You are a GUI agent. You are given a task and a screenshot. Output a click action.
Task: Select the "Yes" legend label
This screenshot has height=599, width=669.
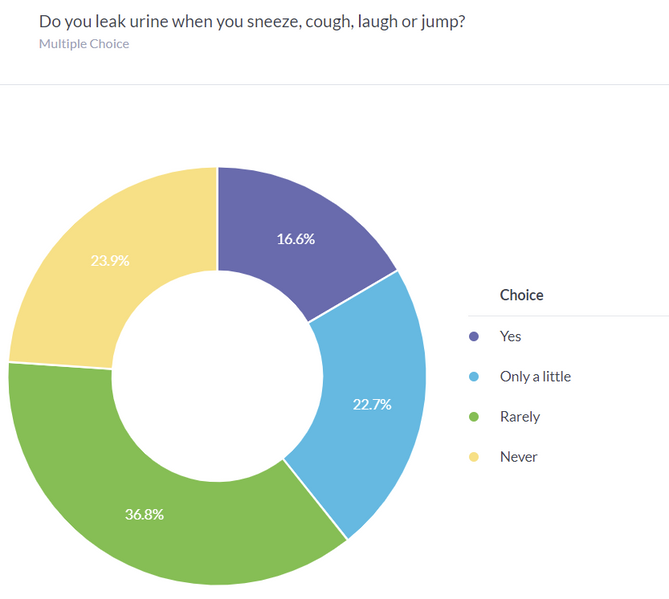[x=510, y=337]
